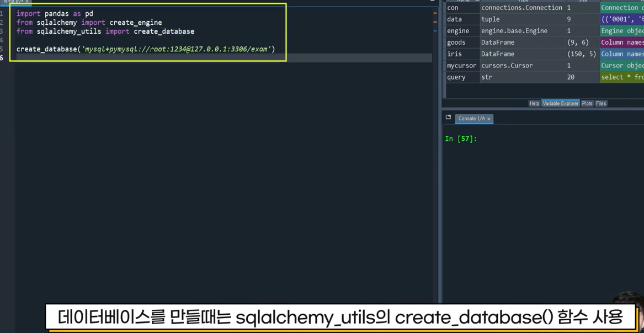Screen dimensions: 644x333
Task: Switch to the Help pane tab
Action: [x=534, y=104]
